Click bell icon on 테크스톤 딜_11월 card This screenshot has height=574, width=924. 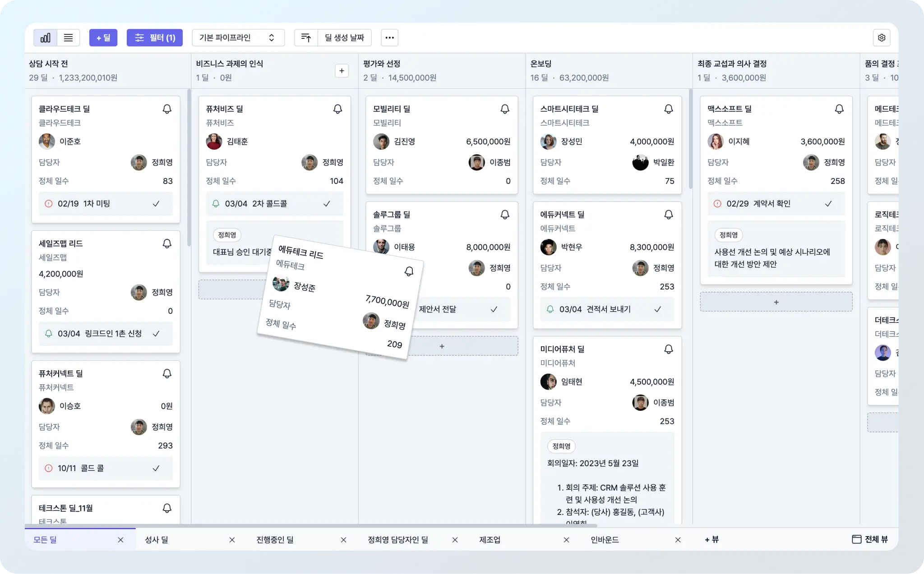(x=167, y=509)
